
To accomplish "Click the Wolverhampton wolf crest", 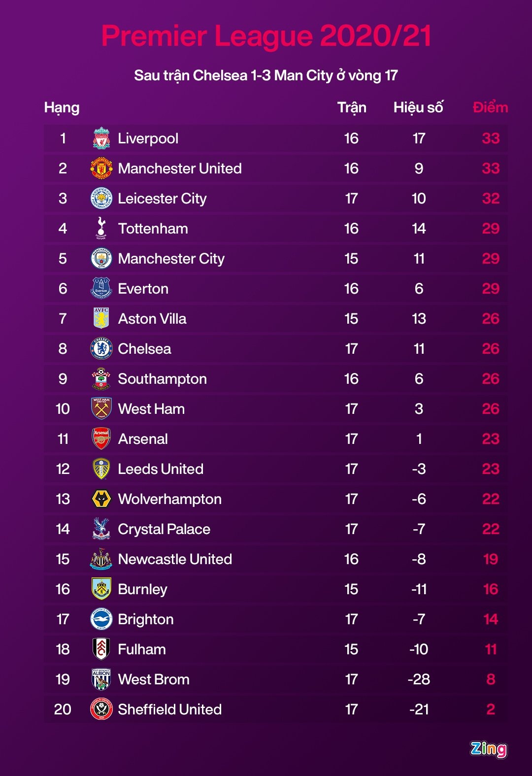I will coord(101,499).
